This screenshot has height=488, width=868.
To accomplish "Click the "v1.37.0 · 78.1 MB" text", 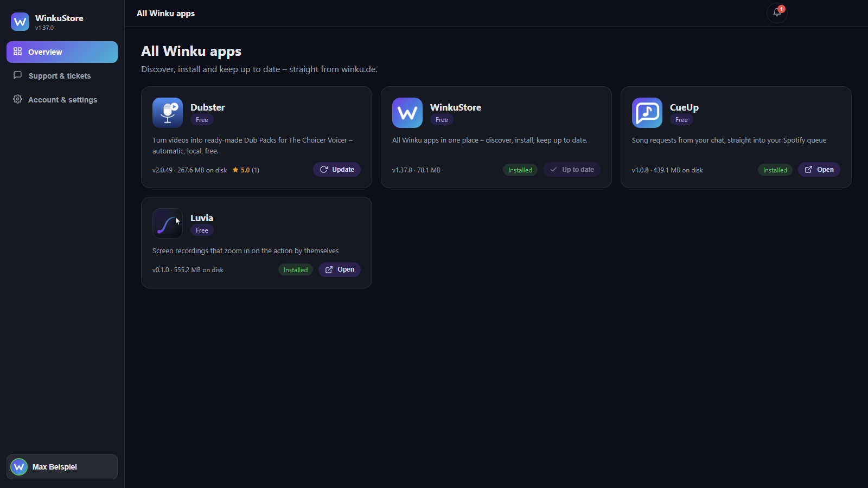I will tap(416, 170).
